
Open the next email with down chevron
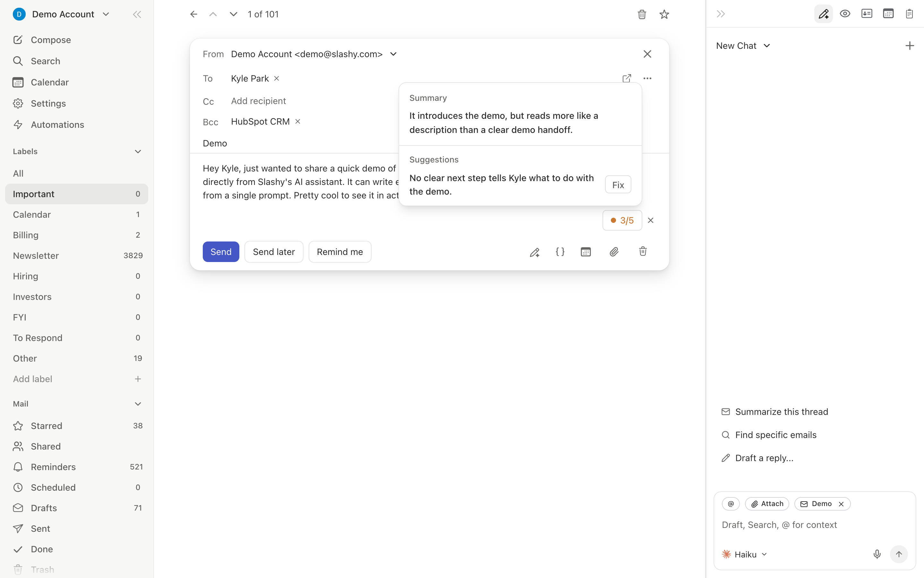tap(233, 14)
